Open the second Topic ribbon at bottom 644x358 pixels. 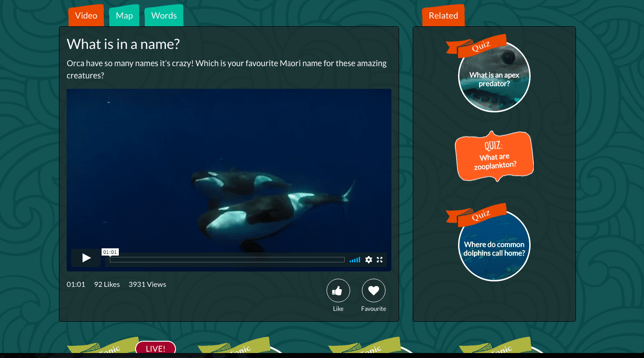point(234,346)
